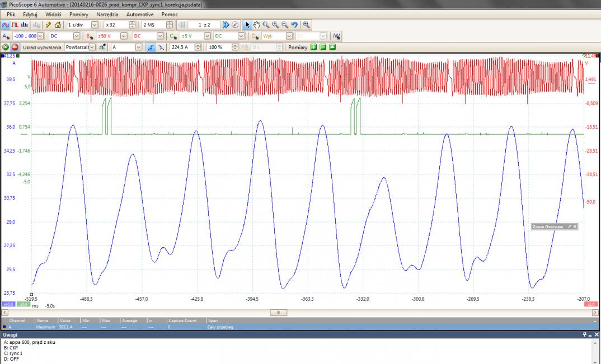Click the zoom out magnifier icon

pos(285,25)
